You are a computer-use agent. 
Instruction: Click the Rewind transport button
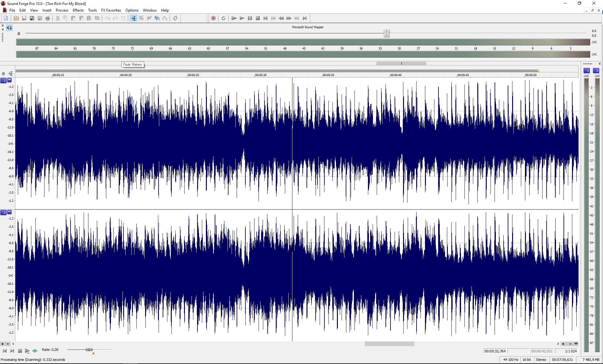tap(281, 18)
